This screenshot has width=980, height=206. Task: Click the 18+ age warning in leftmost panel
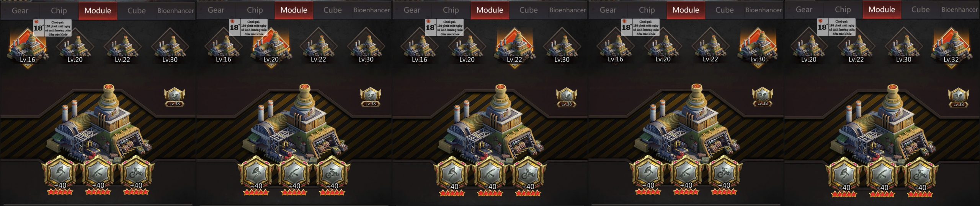(x=52, y=28)
